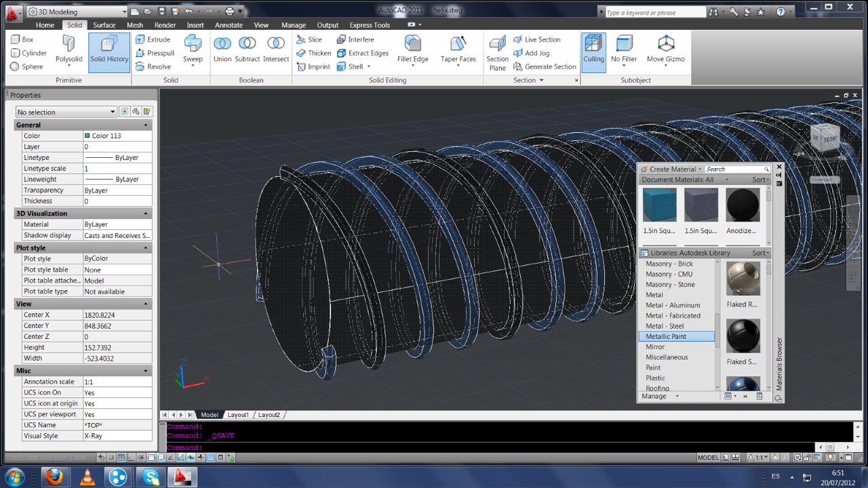Click the Slice tool
The image size is (868, 488).
point(309,39)
